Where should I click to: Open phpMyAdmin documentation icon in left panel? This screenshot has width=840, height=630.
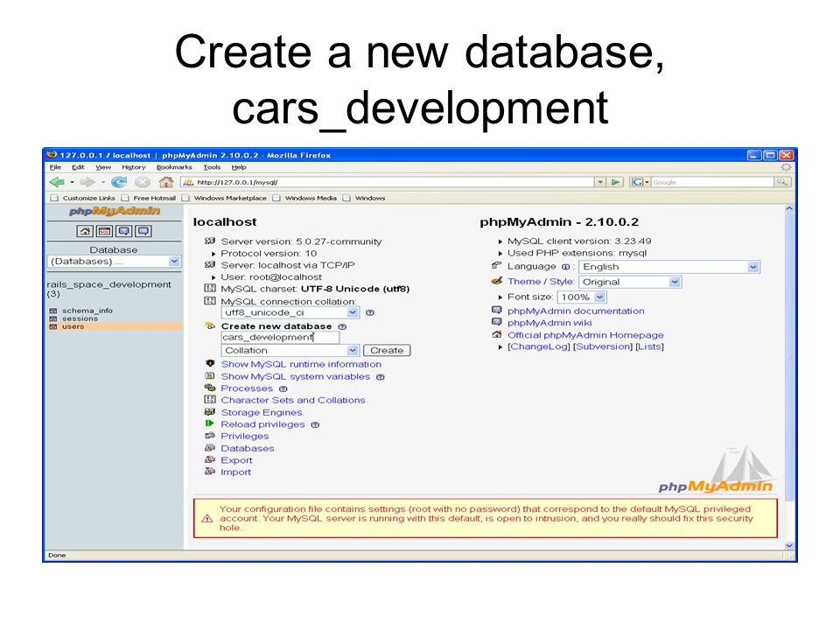124,231
